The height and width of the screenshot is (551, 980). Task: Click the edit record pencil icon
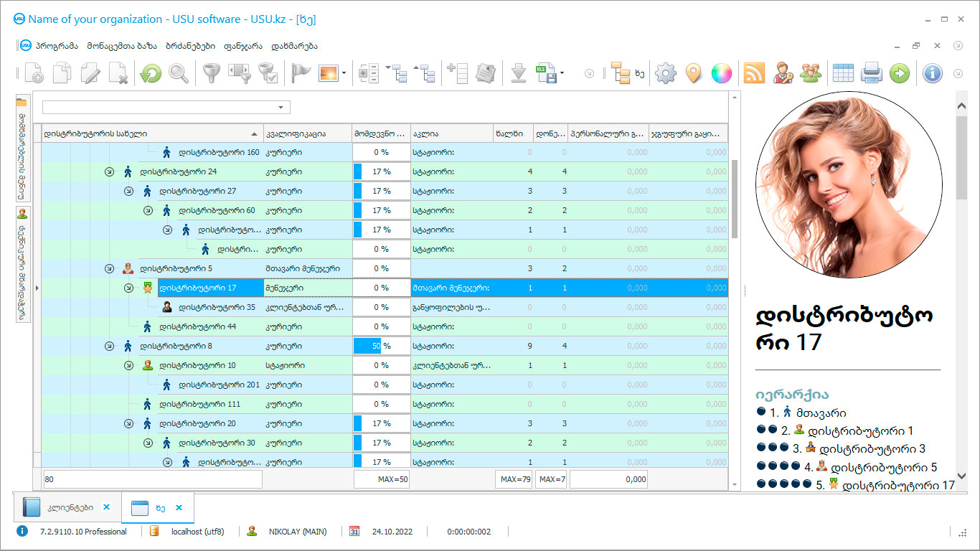pos(90,73)
